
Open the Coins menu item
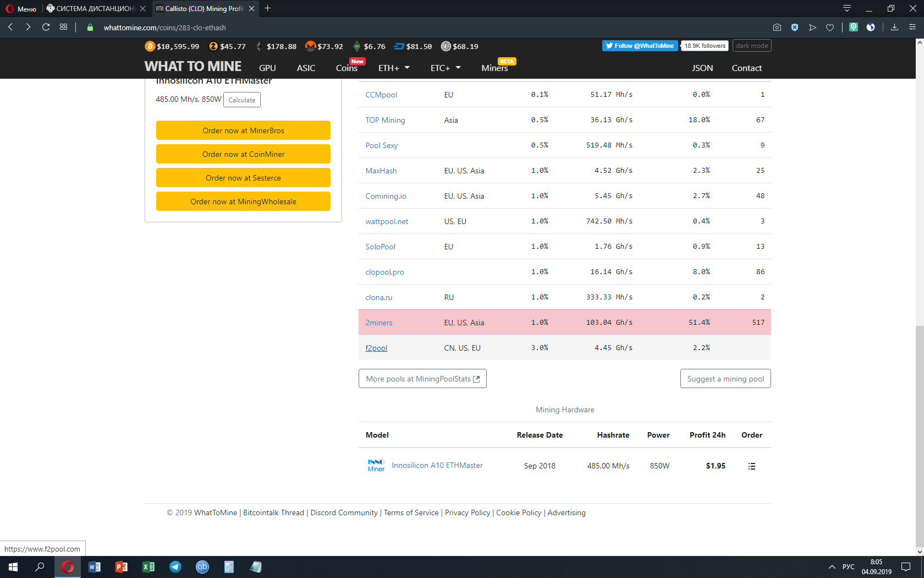click(x=346, y=68)
